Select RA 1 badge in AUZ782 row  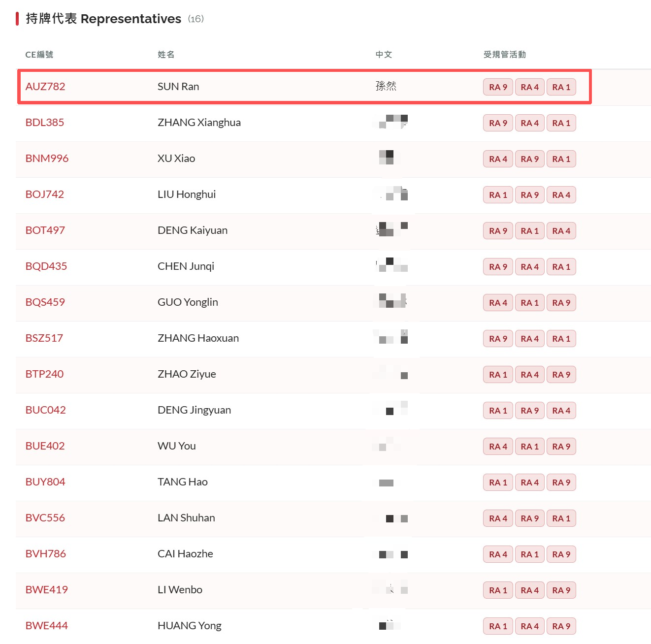(561, 87)
